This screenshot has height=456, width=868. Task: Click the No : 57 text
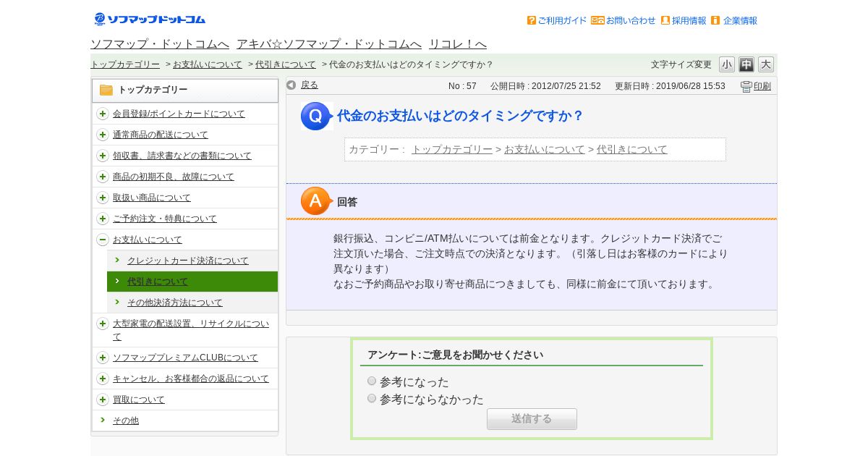(462, 86)
